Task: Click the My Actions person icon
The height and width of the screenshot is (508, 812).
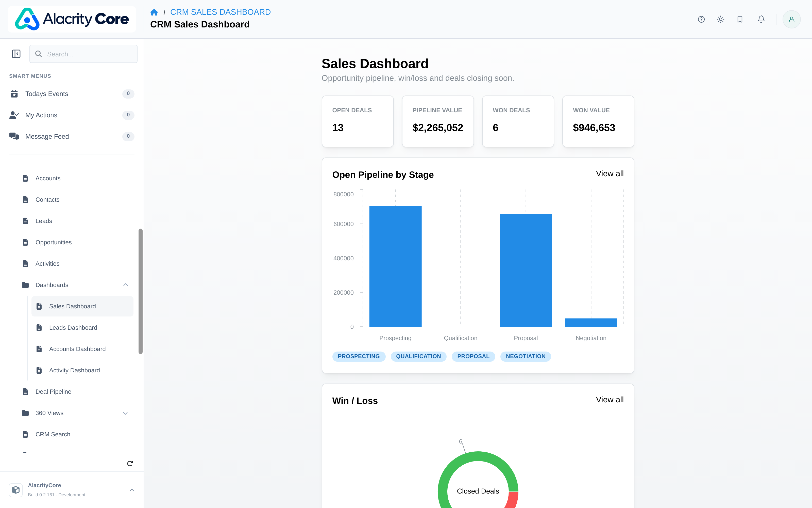Action: [14, 115]
